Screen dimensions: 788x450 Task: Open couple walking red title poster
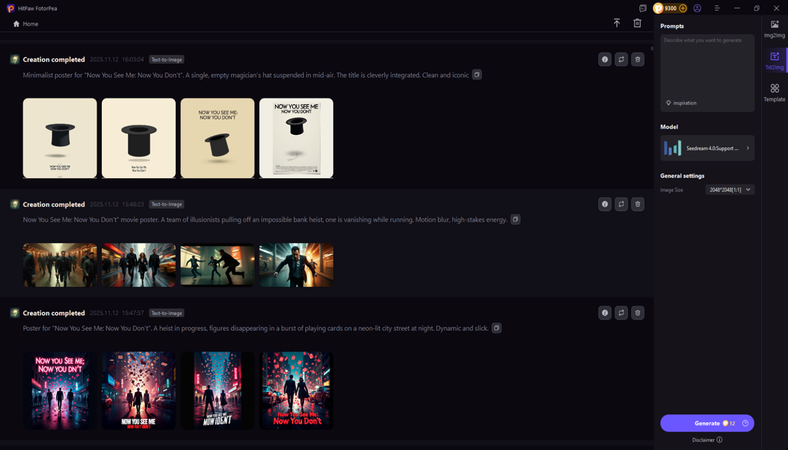297,390
